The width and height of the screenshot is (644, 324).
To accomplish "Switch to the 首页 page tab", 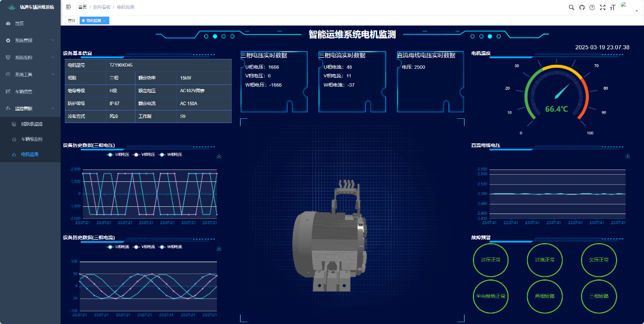I will (x=71, y=20).
